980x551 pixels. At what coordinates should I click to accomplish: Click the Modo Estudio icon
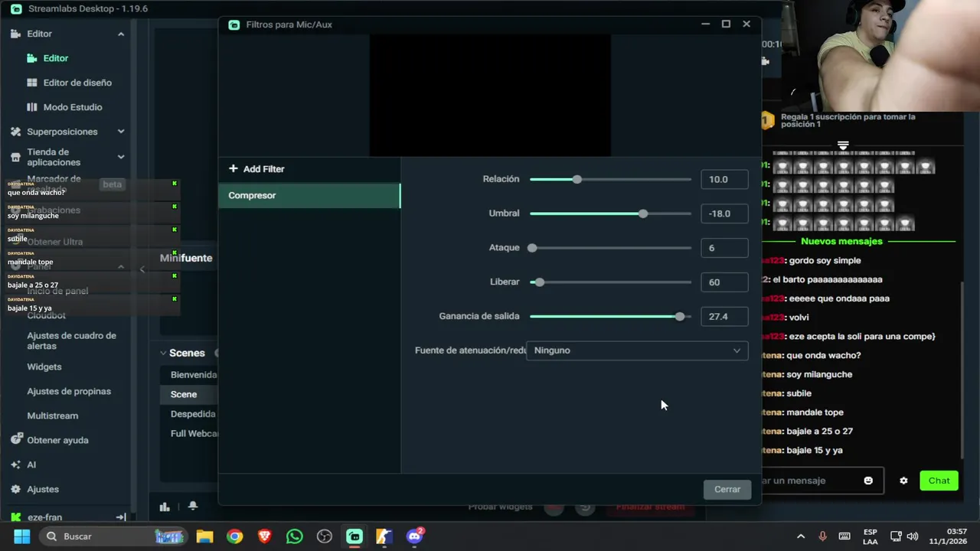pyautogui.click(x=31, y=107)
